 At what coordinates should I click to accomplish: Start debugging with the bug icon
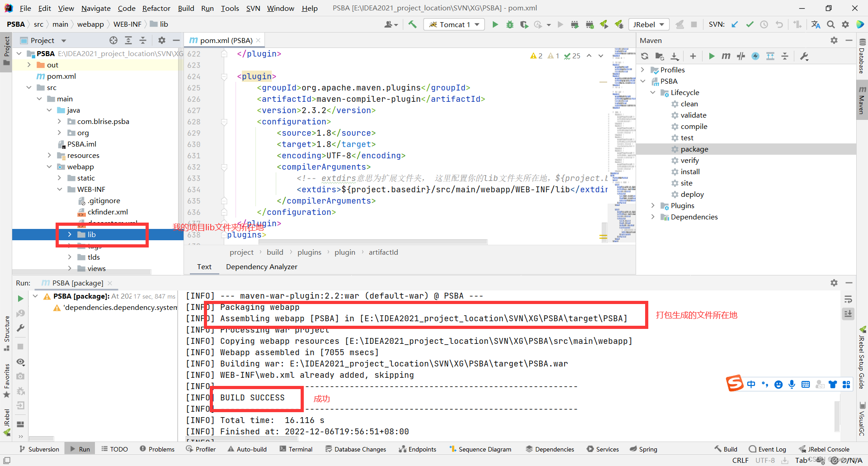pos(510,24)
